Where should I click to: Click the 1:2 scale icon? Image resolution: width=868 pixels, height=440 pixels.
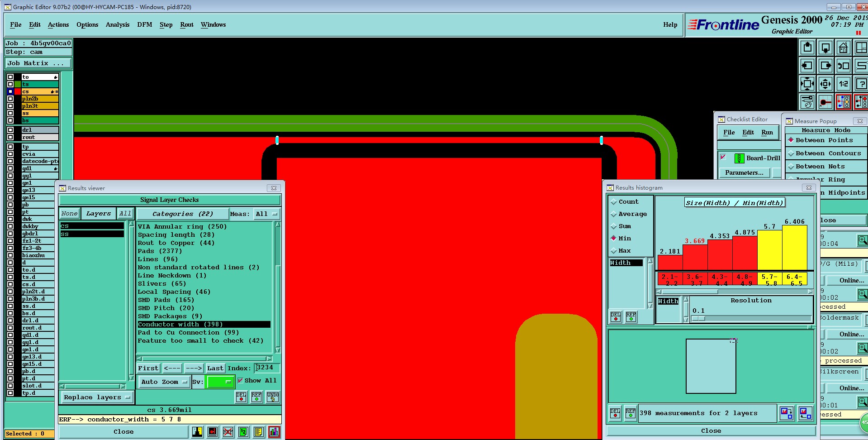click(844, 84)
